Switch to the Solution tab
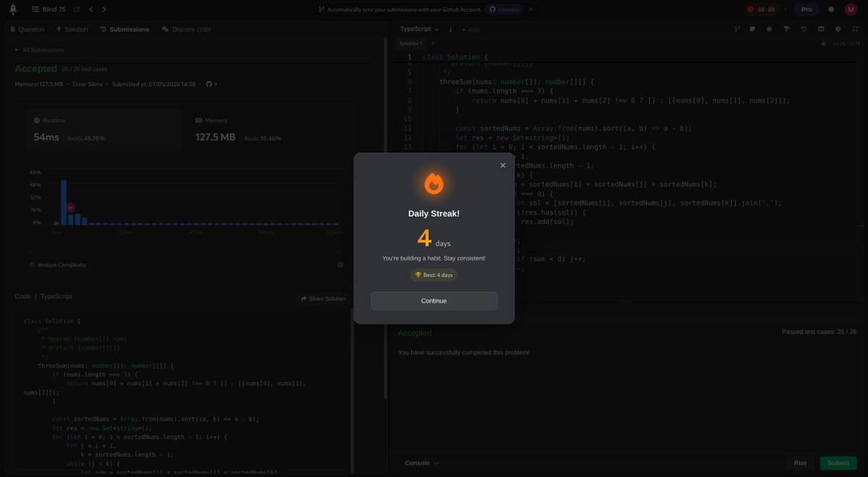The width and height of the screenshot is (868, 477). pos(72,30)
